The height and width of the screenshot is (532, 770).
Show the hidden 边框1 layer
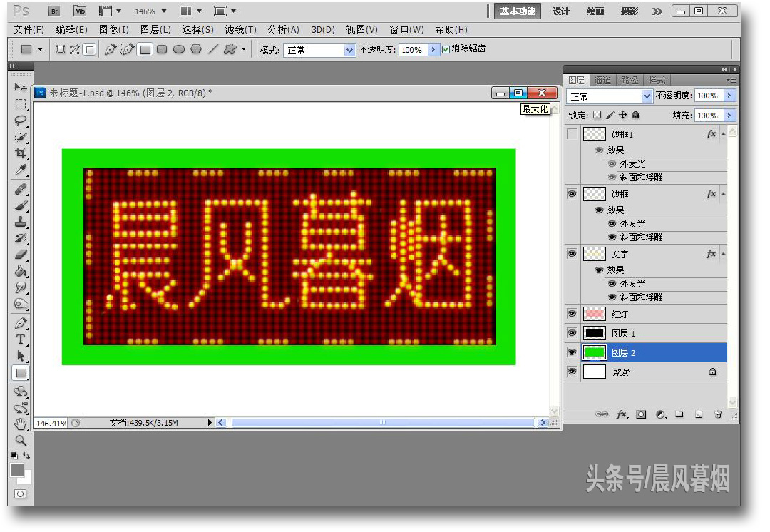pos(572,134)
